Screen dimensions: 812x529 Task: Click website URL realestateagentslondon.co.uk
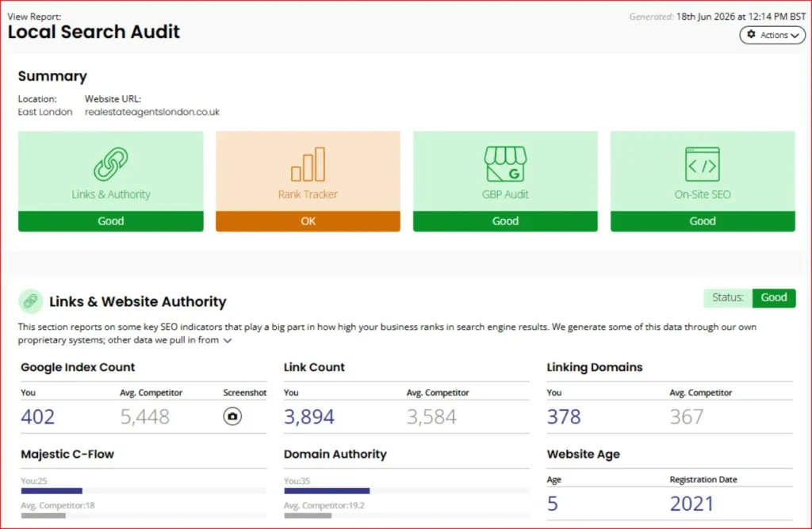pos(152,112)
